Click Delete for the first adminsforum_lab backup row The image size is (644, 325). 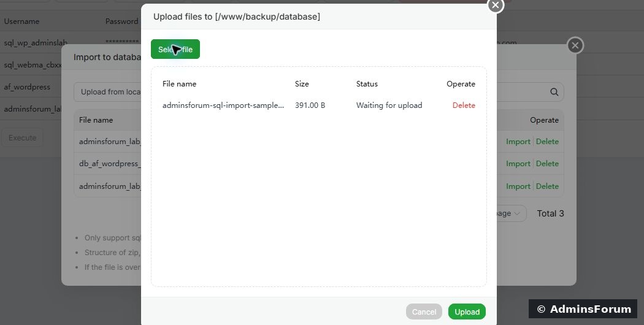point(547,141)
